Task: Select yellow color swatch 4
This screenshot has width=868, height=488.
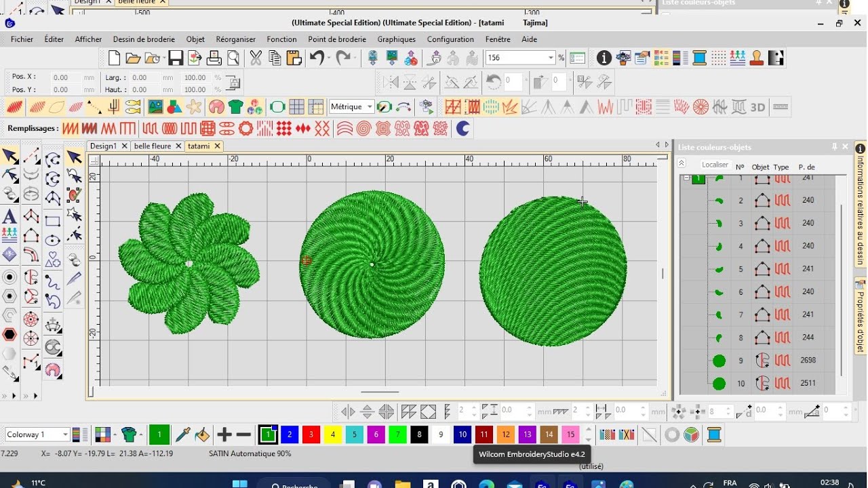Action: [332, 434]
